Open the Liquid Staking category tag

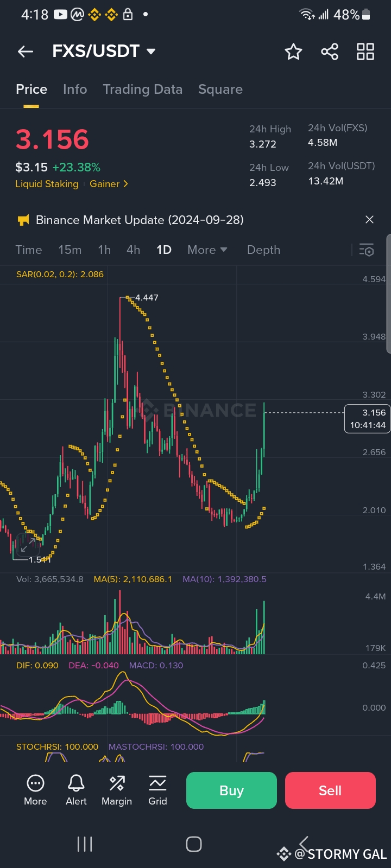pos(47,184)
